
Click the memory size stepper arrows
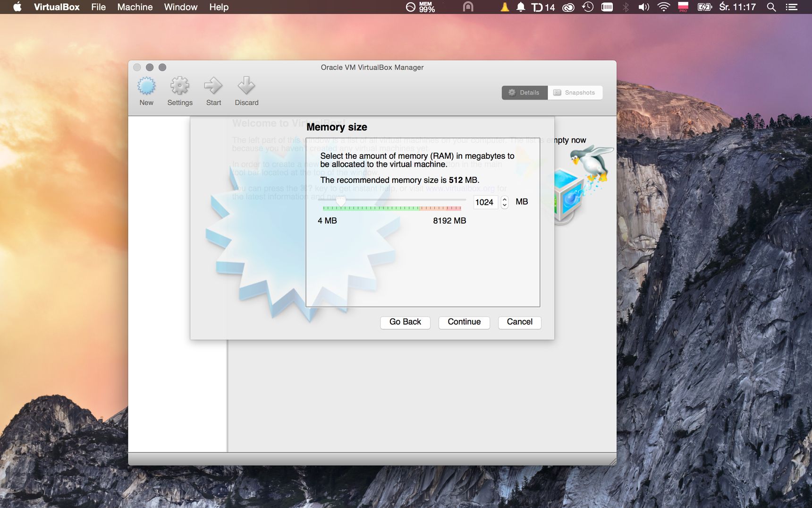pos(505,202)
